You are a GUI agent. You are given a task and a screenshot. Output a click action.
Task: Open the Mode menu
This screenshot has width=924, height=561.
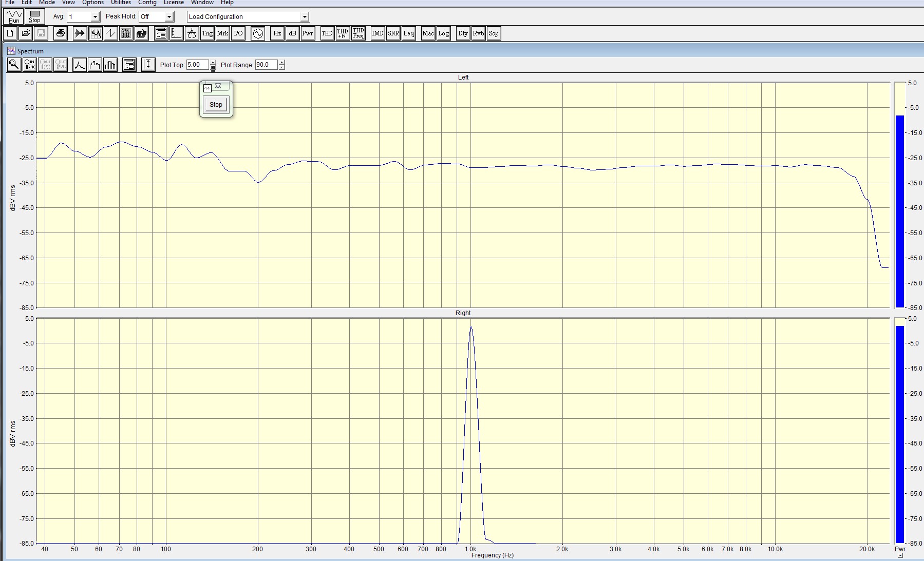tap(47, 2)
